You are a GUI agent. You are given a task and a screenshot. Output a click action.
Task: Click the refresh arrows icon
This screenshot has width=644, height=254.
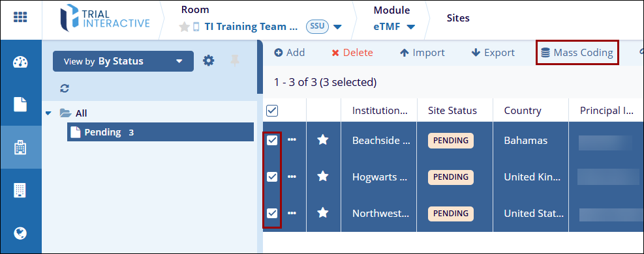[65, 88]
